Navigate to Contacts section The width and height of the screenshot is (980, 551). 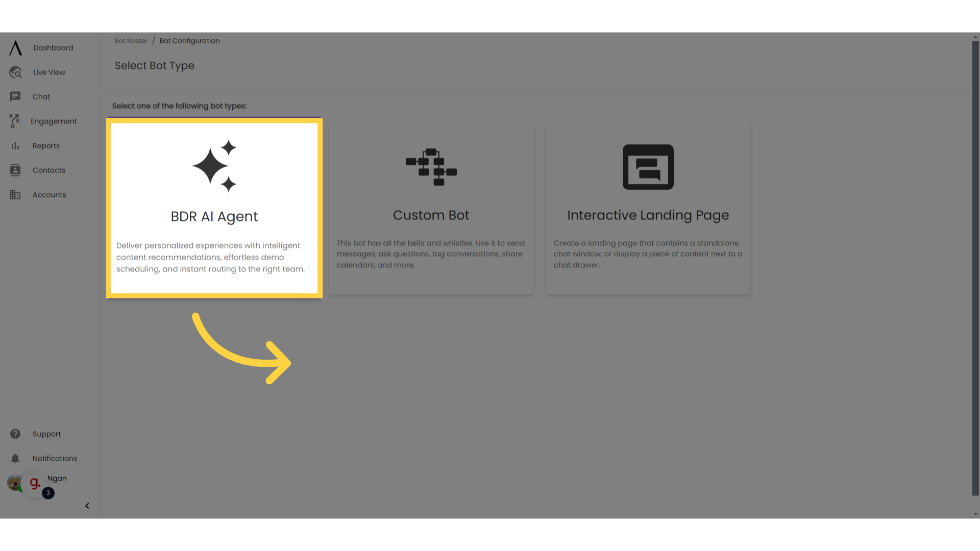[x=49, y=169]
